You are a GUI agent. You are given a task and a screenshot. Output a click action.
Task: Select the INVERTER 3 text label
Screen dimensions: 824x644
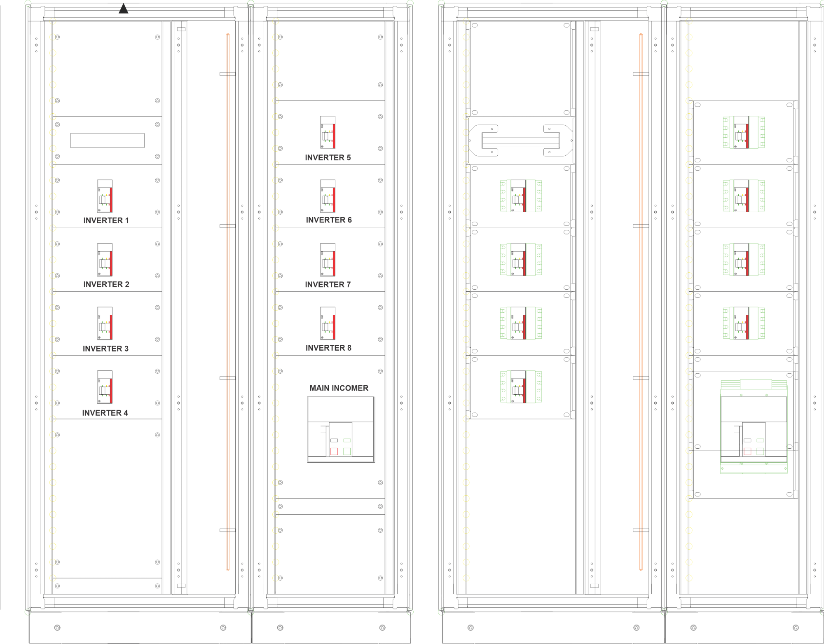click(x=106, y=349)
